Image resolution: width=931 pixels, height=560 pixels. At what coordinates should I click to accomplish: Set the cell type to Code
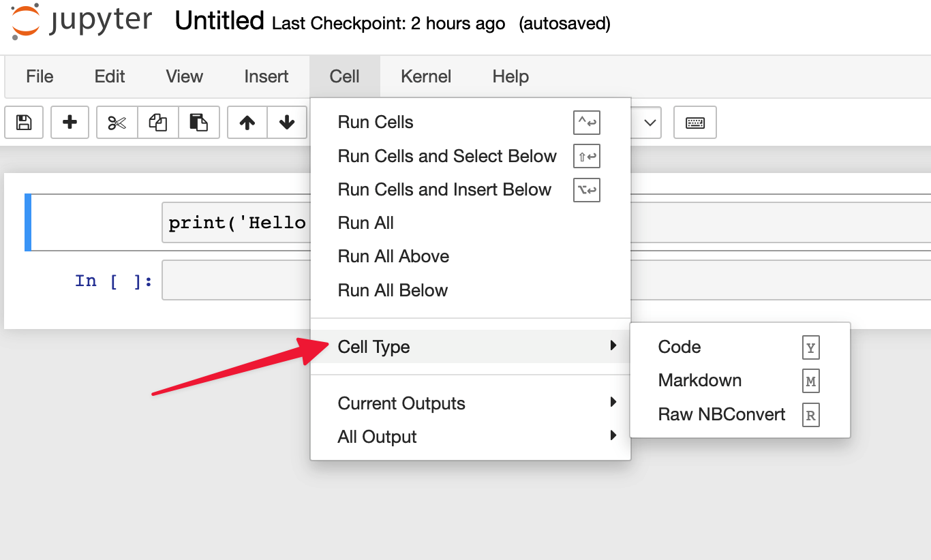coord(740,347)
